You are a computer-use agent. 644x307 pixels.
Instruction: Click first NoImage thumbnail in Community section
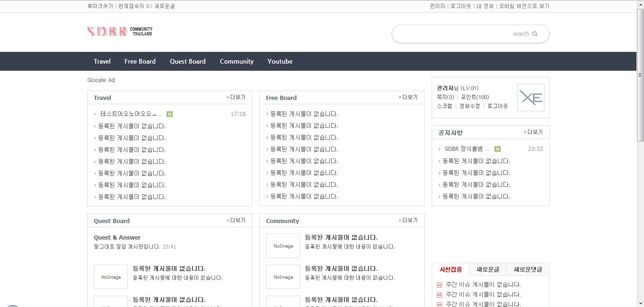(283, 246)
